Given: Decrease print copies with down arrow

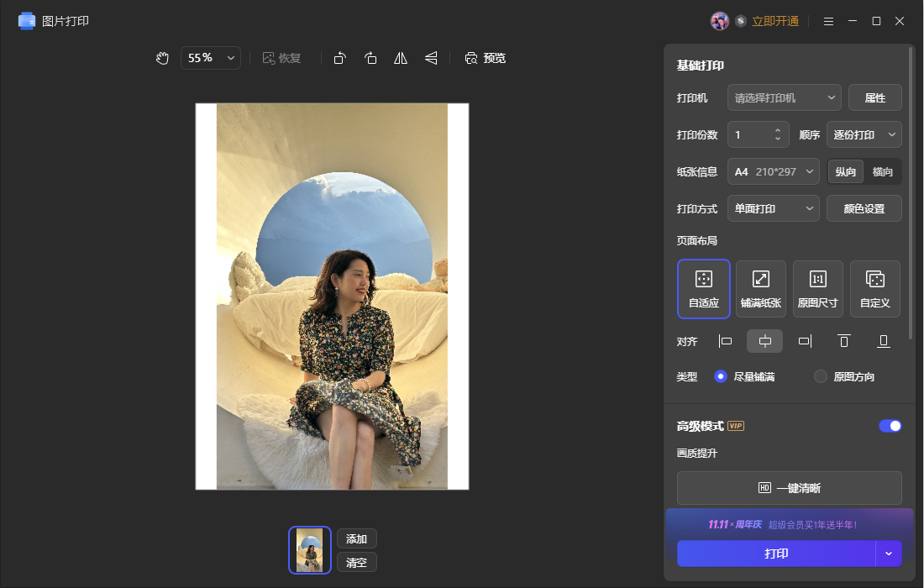Looking at the screenshot, I should click(778, 139).
